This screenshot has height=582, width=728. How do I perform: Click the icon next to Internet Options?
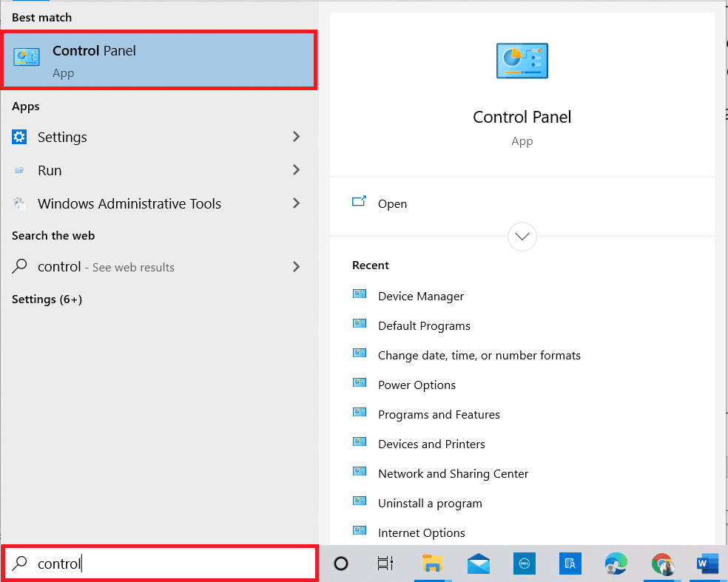[360, 530]
